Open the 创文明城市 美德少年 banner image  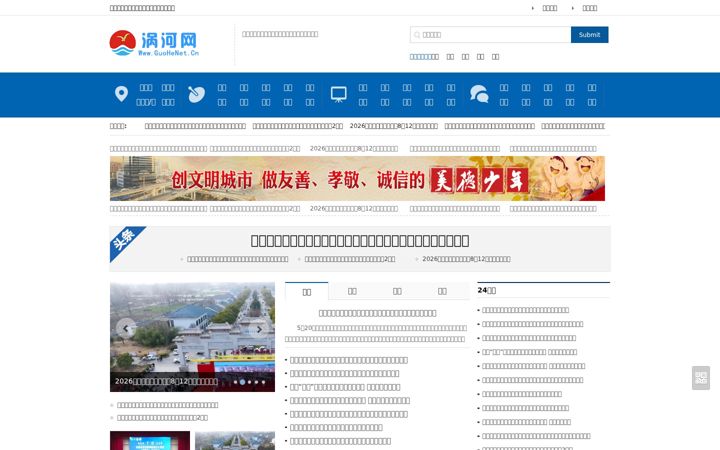[x=357, y=179]
